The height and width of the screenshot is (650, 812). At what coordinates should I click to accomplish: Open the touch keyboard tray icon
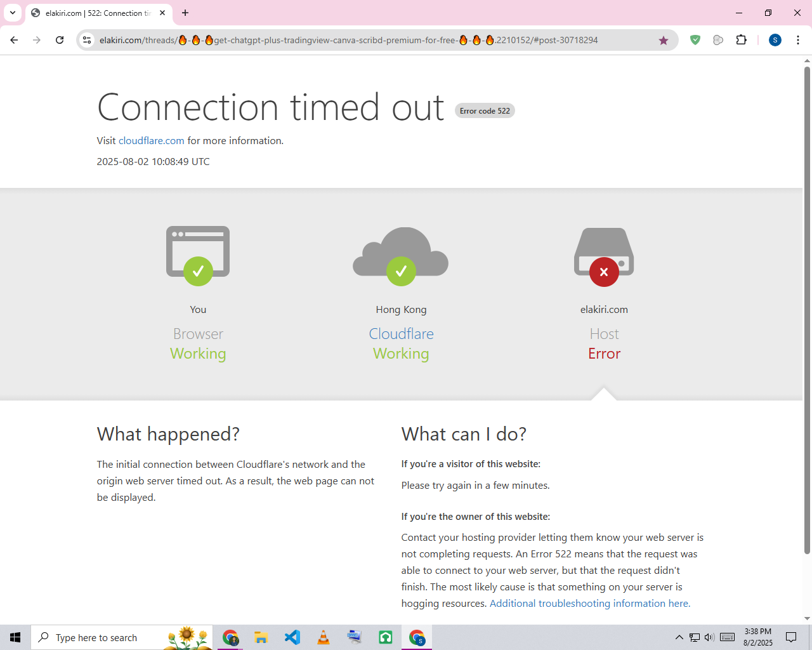728,637
